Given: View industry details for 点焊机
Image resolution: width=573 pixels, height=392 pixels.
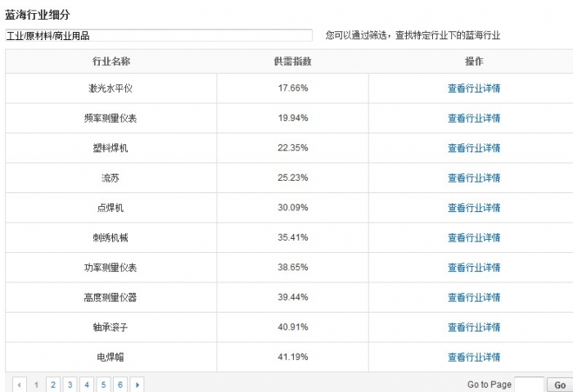Looking at the screenshot, I should [x=474, y=208].
